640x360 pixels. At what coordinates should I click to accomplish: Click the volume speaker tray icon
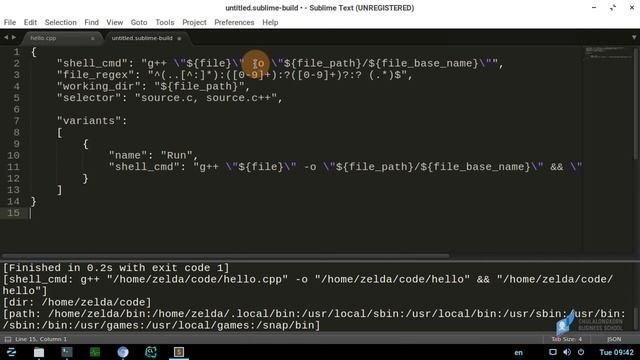[x=567, y=352]
